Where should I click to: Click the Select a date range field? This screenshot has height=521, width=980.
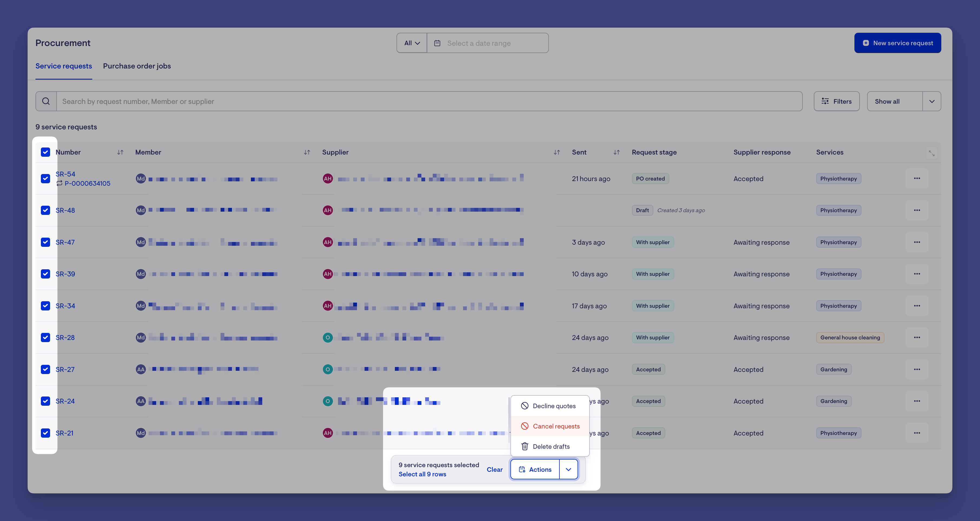coord(488,43)
